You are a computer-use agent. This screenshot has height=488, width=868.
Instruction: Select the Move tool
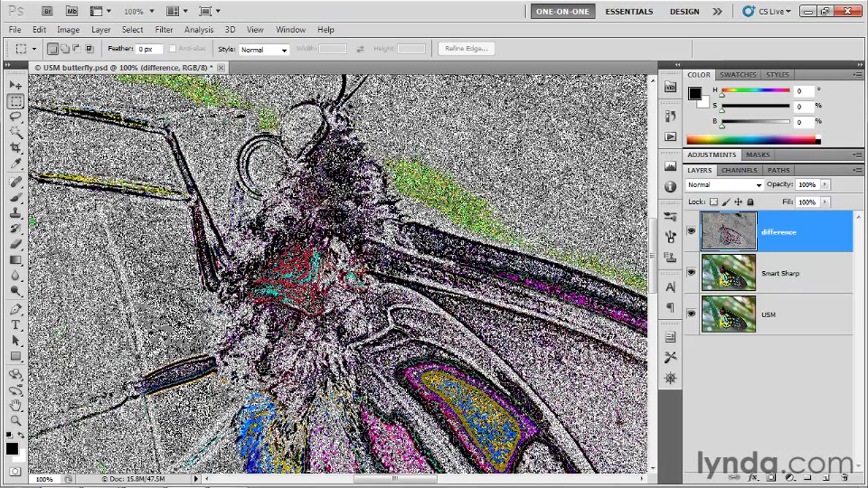point(16,85)
